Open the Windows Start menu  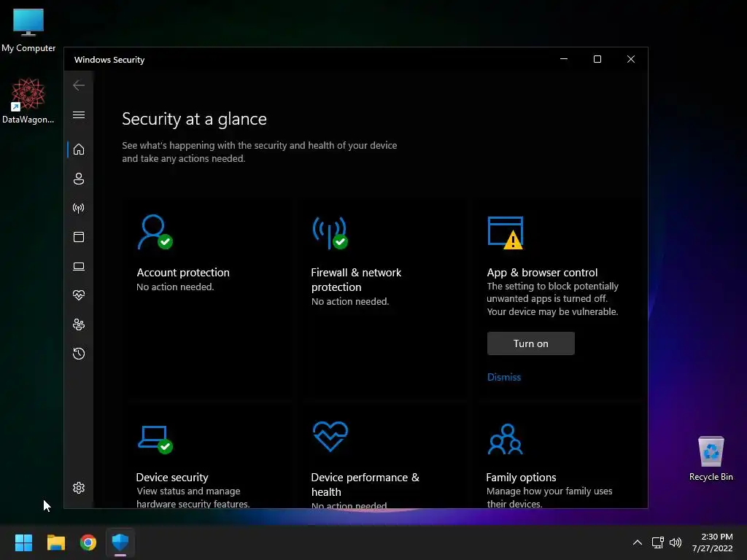tap(23, 542)
